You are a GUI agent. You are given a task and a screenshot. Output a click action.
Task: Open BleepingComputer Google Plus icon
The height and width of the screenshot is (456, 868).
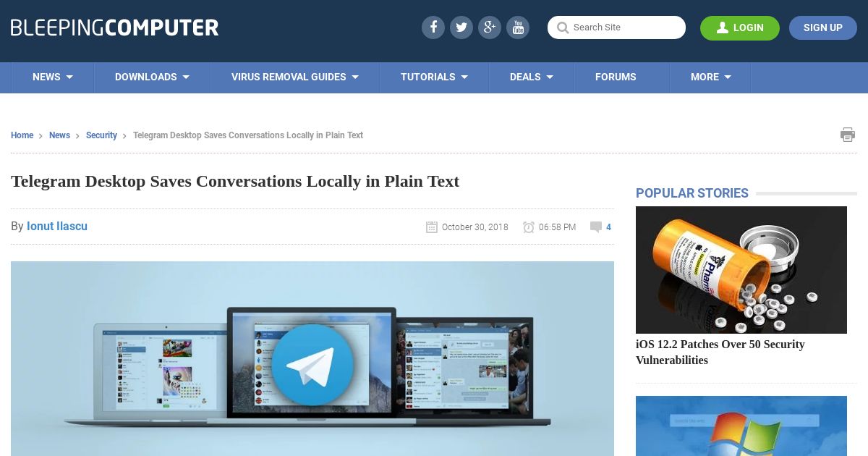[490, 28]
